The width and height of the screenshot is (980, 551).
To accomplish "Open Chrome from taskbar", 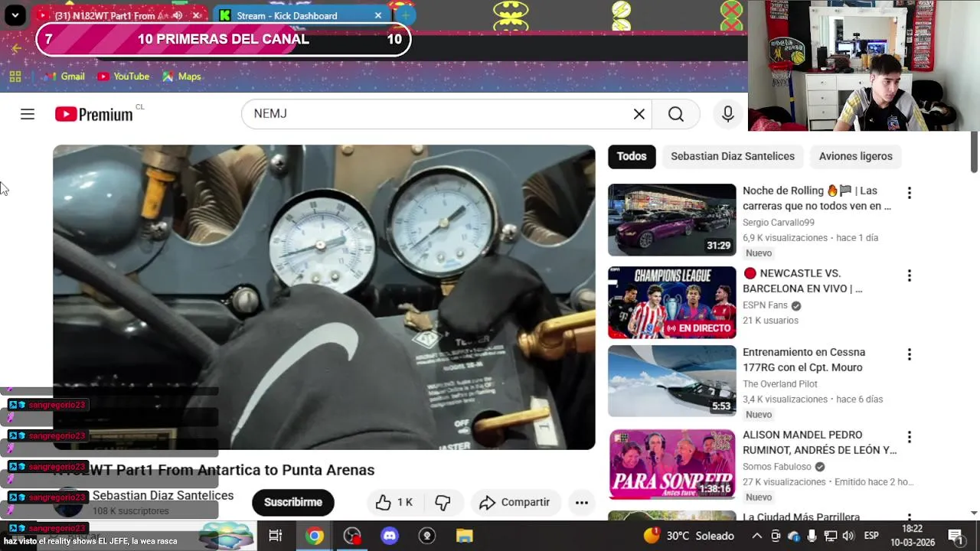I will coord(314,536).
